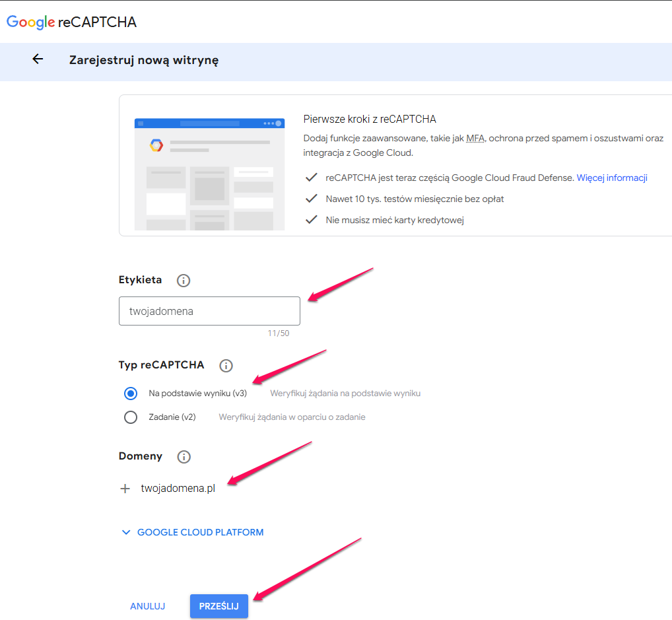Screen dimensions: 672x620
Task: Click the text Weryfikuj żądania na podstawie wyniku
Action: click(x=345, y=393)
